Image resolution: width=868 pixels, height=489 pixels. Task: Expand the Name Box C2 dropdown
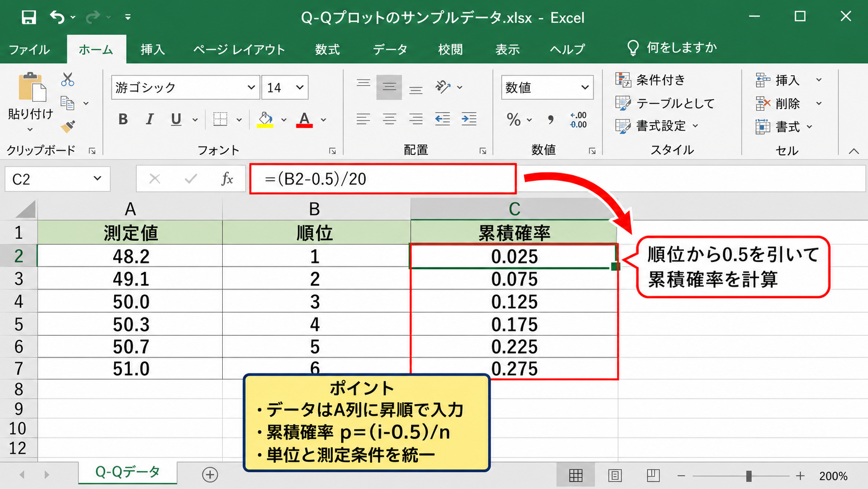(x=97, y=179)
